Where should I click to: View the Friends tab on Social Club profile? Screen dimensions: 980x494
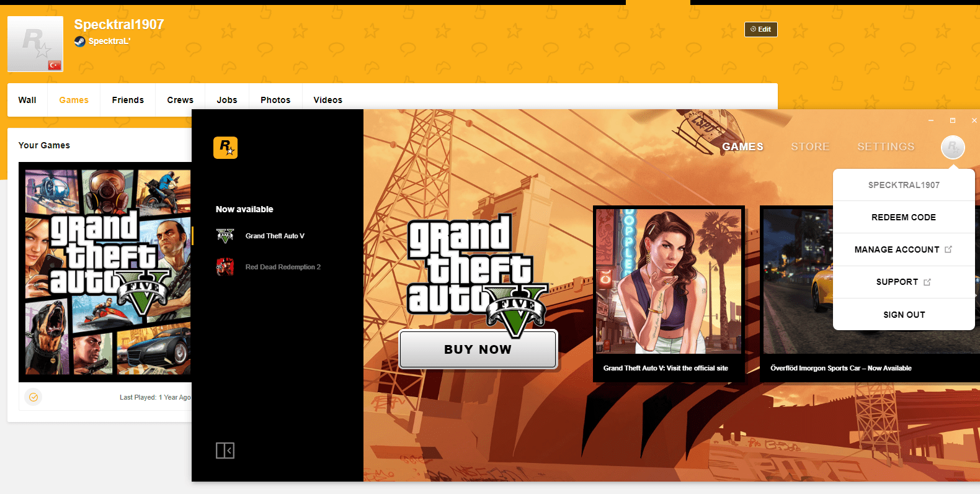click(128, 100)
